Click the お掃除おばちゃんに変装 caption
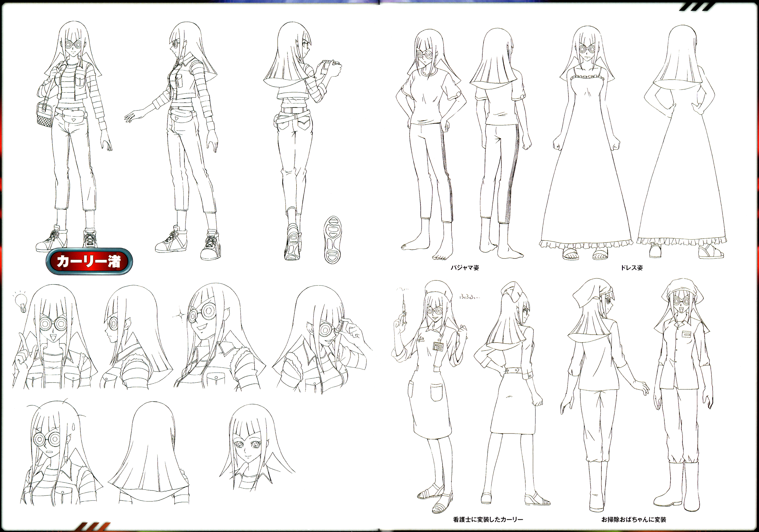The height and width of the screenshot is (532, 759). pyautogui.click(x=634, y=519)
